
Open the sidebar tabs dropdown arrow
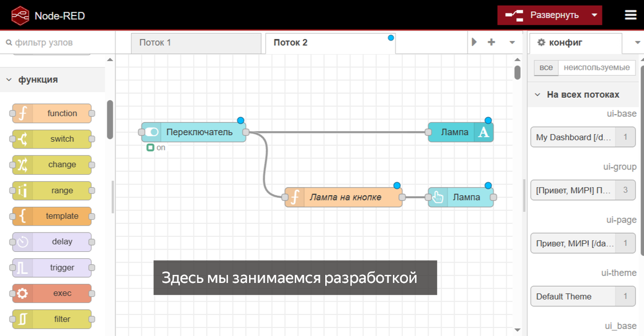[x=638, y=42]
